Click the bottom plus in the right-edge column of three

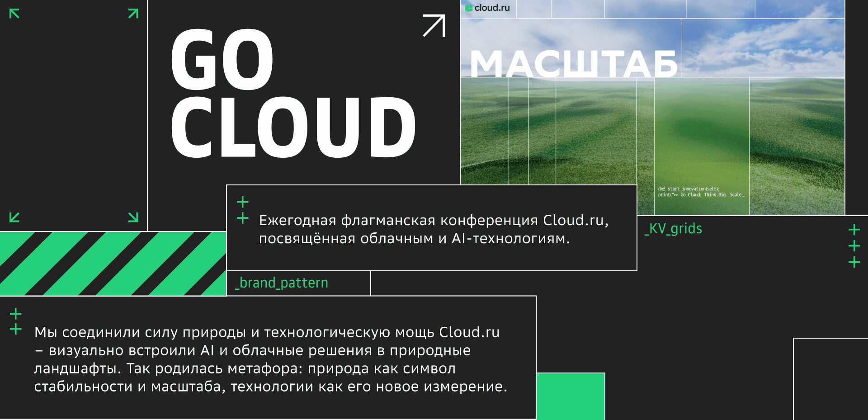point(854,262)
